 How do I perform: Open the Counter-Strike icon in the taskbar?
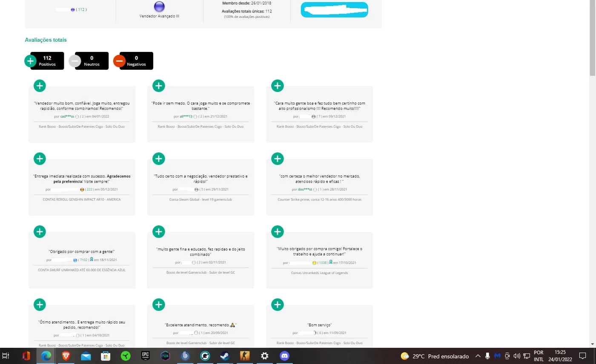point(245,356)
